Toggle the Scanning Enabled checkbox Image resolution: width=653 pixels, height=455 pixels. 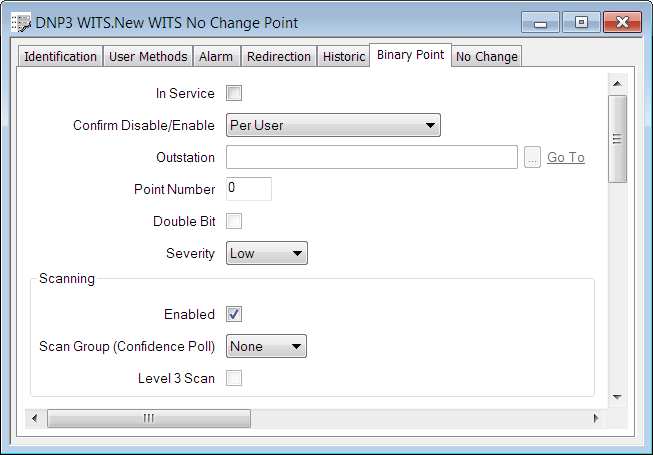tap(235, 314)
